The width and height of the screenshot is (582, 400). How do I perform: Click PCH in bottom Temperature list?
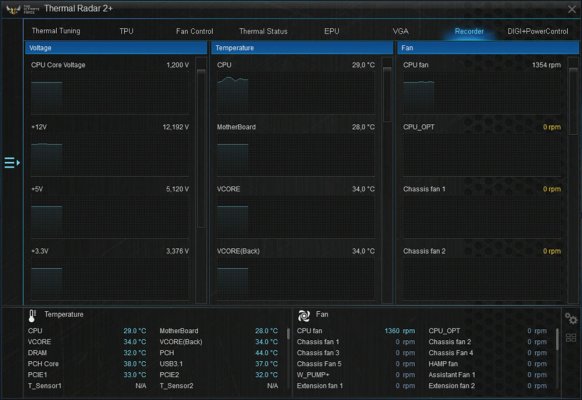[167, 353]
